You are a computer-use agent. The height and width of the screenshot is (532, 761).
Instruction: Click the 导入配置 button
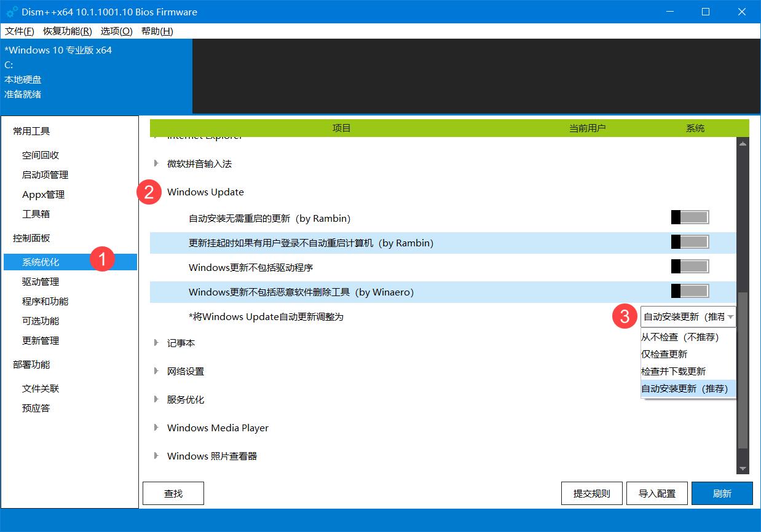pos(657,493)
